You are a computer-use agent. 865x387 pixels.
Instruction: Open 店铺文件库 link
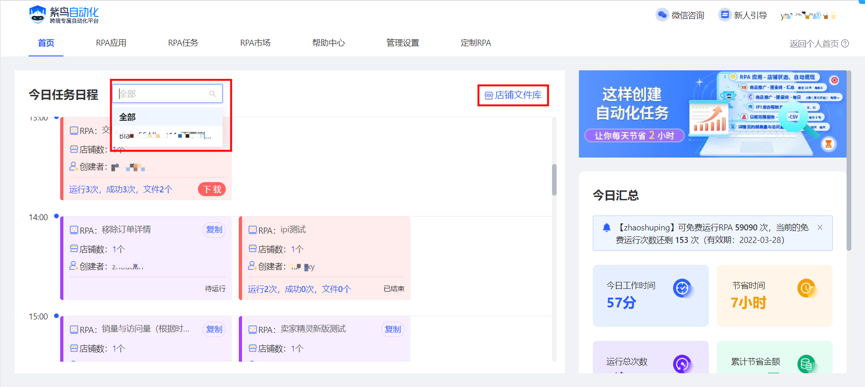[513, 95]
